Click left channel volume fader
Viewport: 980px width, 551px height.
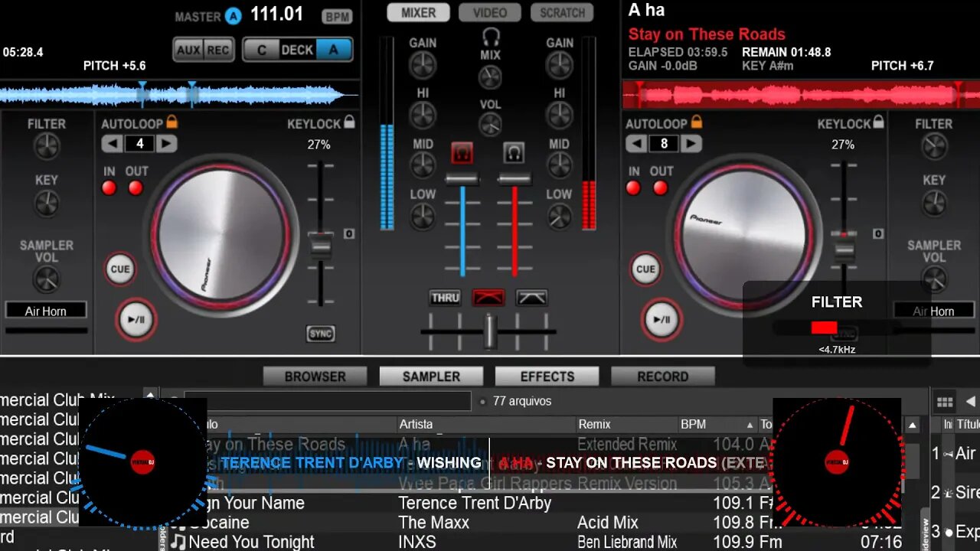point(462,179)
